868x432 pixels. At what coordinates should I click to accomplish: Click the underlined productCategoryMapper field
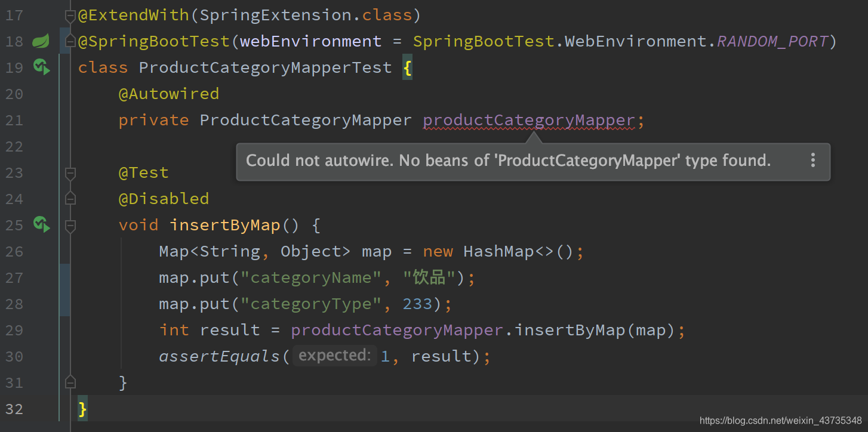[529, 121]
